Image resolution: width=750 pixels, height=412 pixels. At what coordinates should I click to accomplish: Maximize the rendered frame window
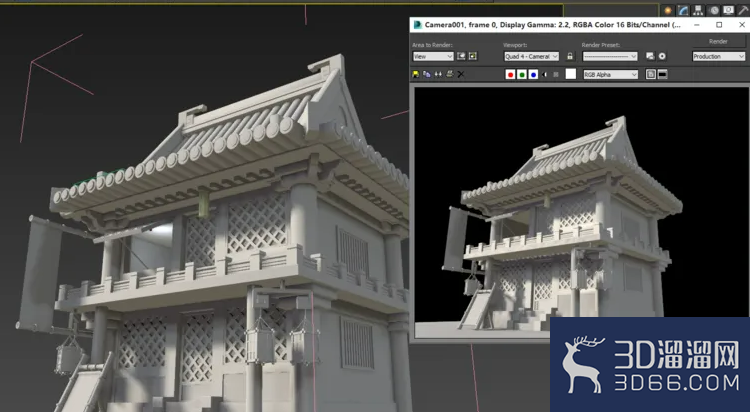tap(719, 25)
